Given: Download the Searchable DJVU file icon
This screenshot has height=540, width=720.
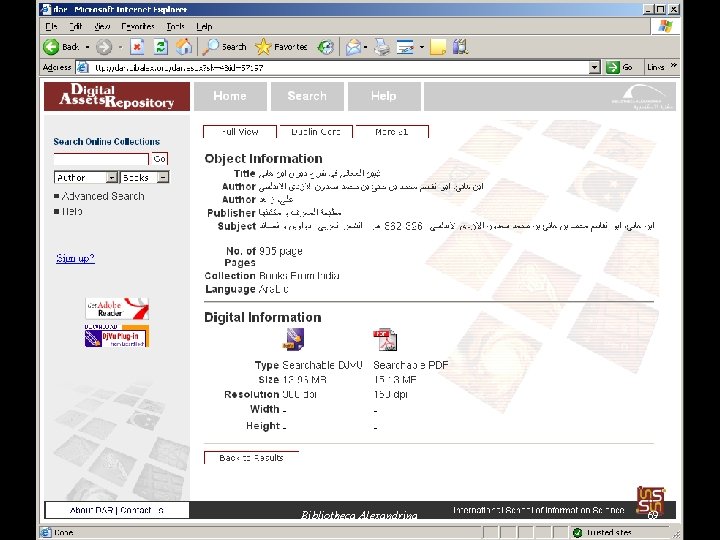Looking at the screenshot, I should (x=293, y=339).
